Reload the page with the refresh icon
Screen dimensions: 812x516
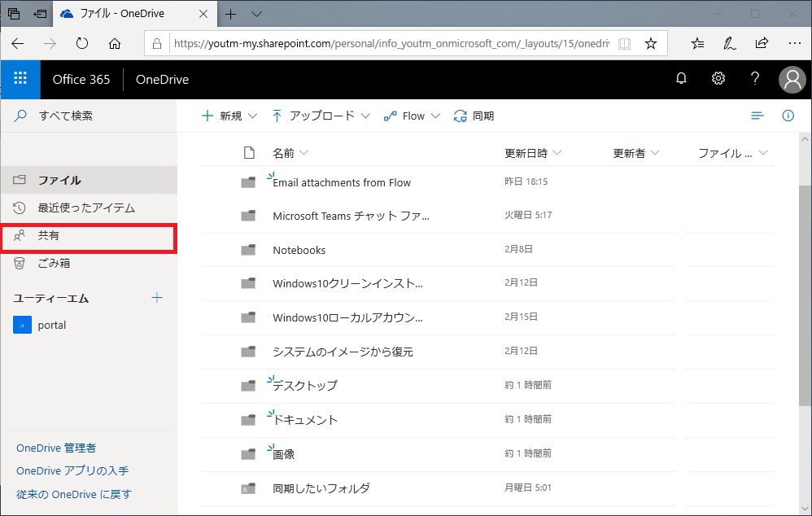(x=82, y=43)
